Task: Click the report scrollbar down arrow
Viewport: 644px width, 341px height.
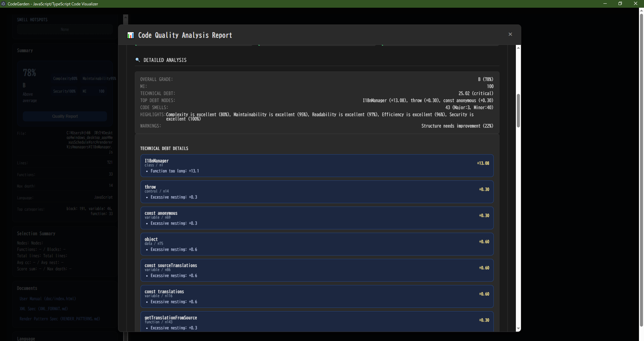Action: click(518, 329)
